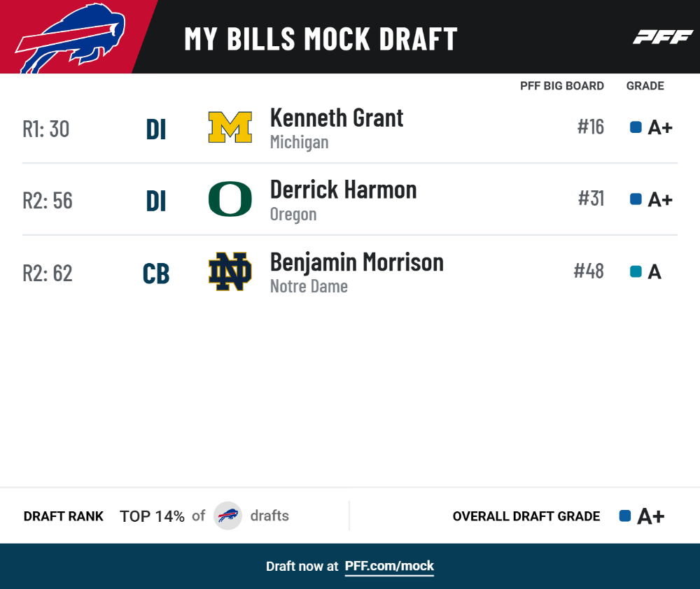The width and height of the screenshot is (700, 589).
Task: Click the #16 big board rank
Action: click(591, 127)
